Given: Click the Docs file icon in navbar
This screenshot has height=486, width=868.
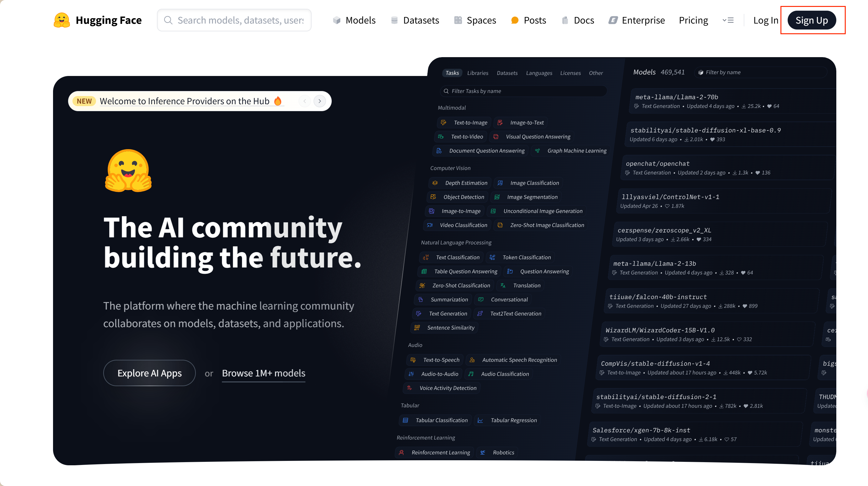Looking at the screenshot, I should 565,20.
